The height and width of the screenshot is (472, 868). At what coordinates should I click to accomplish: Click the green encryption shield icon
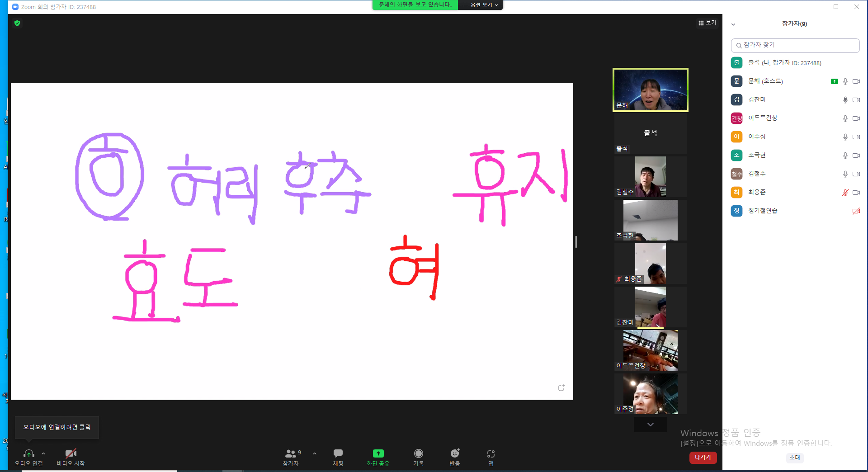pos(17,23)
